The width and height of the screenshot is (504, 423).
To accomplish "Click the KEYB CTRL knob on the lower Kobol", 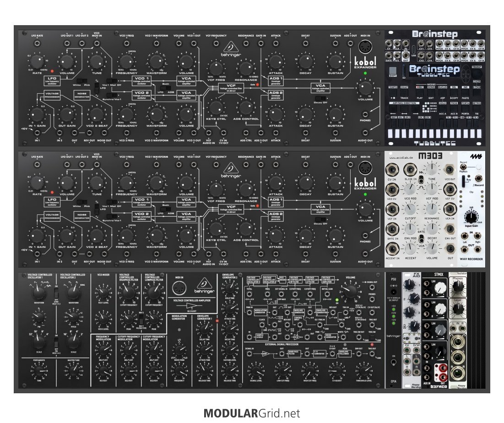I will pos(216,228).
